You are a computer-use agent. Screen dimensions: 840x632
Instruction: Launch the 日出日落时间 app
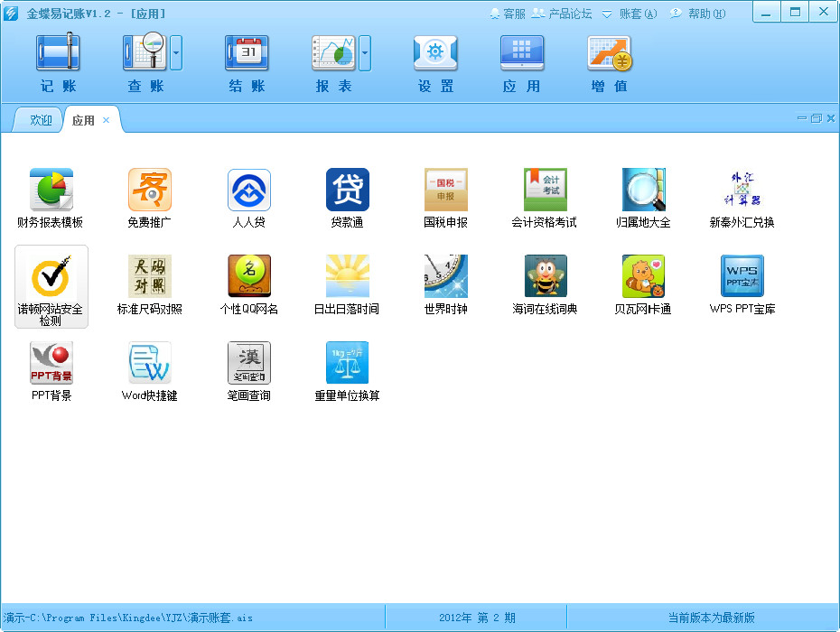(347, 285)
